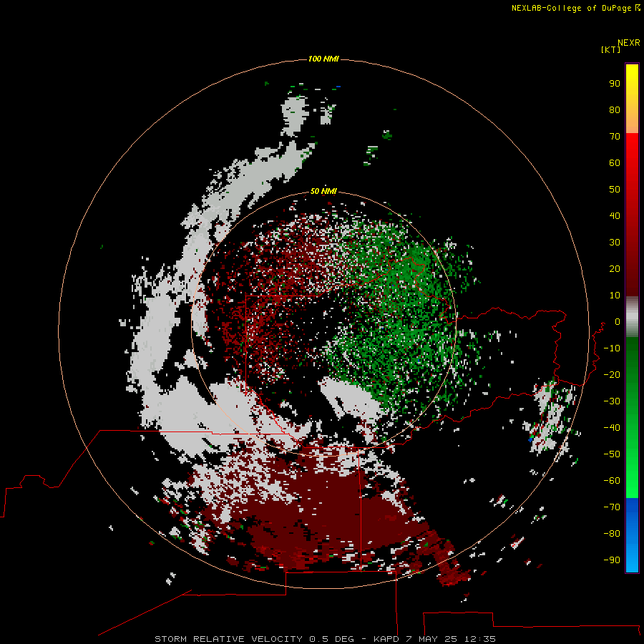Click the yellow top segment of the color bar
The width and height of the screenshot is (644, 644).
632,99
